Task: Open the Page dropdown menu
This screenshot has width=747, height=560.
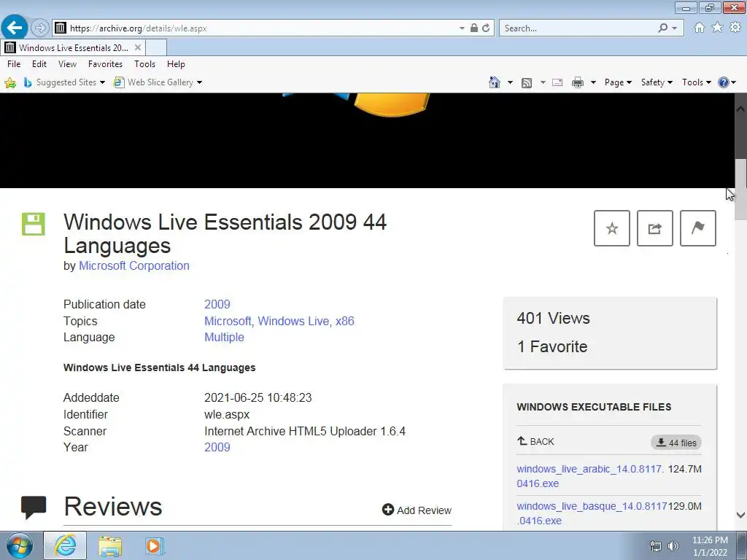Action: 618,82
